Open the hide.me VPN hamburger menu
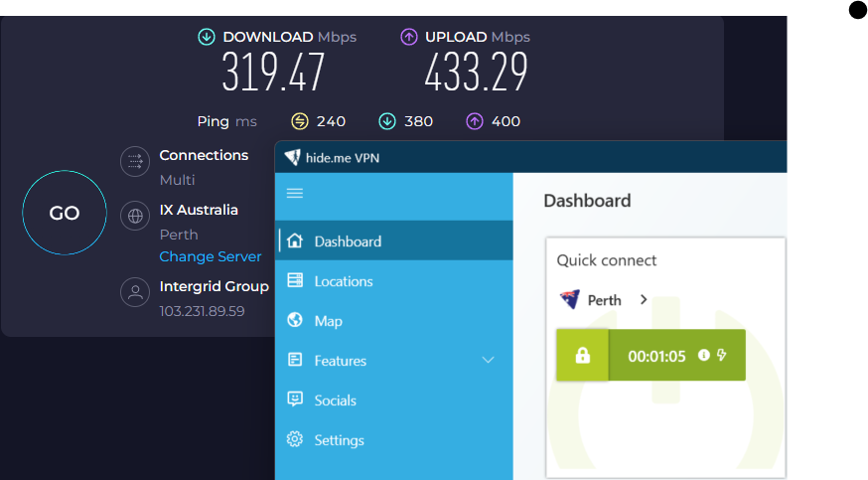 coord(295,193)
